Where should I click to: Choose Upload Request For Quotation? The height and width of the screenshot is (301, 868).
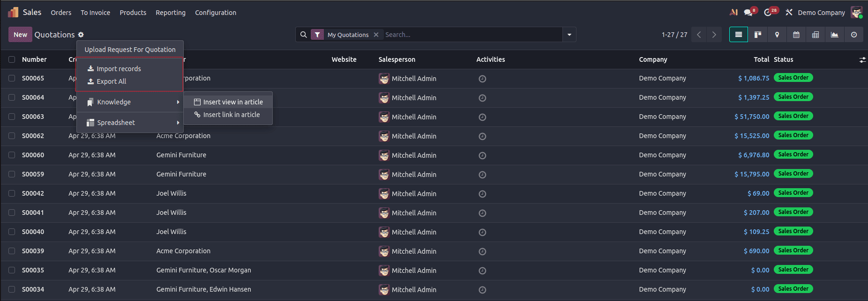(130, 50)
